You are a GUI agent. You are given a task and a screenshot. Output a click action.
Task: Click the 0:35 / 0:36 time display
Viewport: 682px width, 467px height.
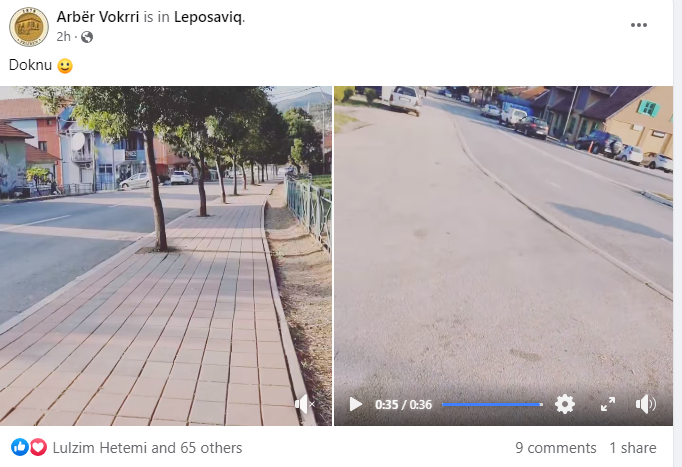(403, 405)
